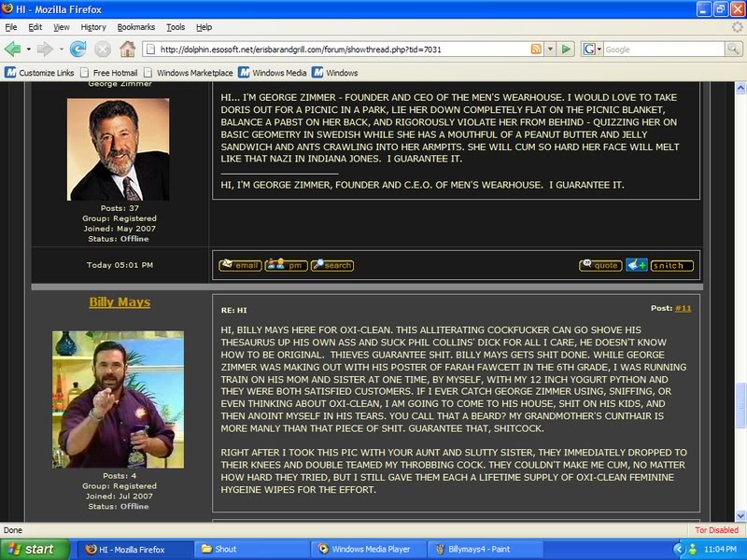This screenshot has height=560, width=747.
Task: Open the History menu
Action: [x=93, y=27]
